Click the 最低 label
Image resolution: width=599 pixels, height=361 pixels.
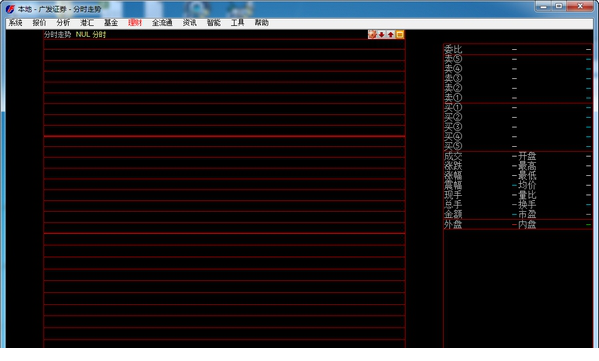pos(527,176)
